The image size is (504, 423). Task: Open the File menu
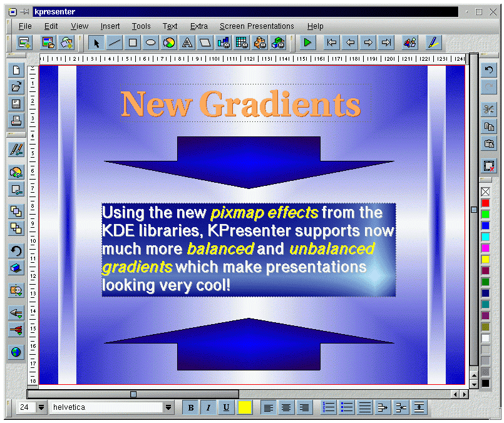pyautogui.click(x=25, y=26)
